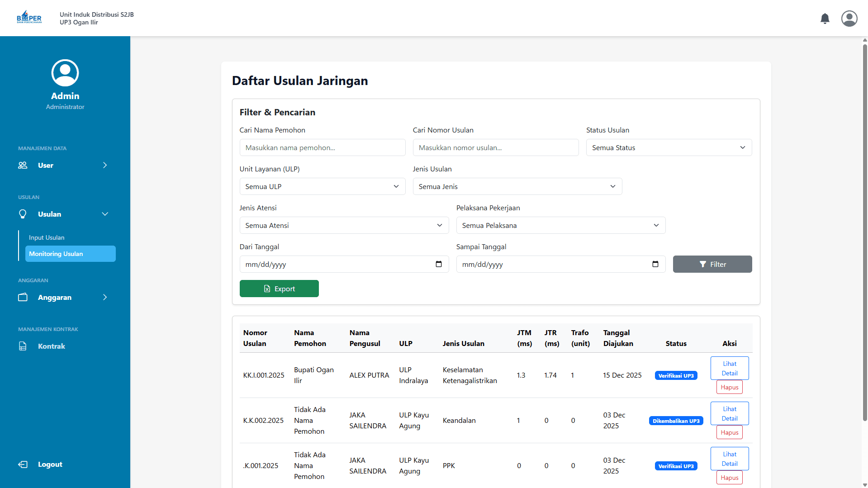868x488 pixels.
Task: Click the Admin avatar in sidebar
Action: click(x=65, y=73)
